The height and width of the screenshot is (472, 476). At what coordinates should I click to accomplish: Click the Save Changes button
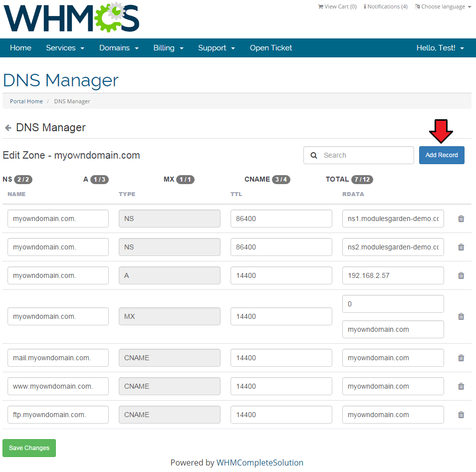[29, 448]
